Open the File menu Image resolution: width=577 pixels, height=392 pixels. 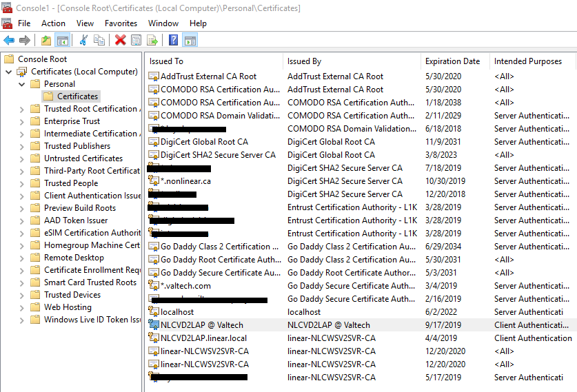click(x=24, y=23)
